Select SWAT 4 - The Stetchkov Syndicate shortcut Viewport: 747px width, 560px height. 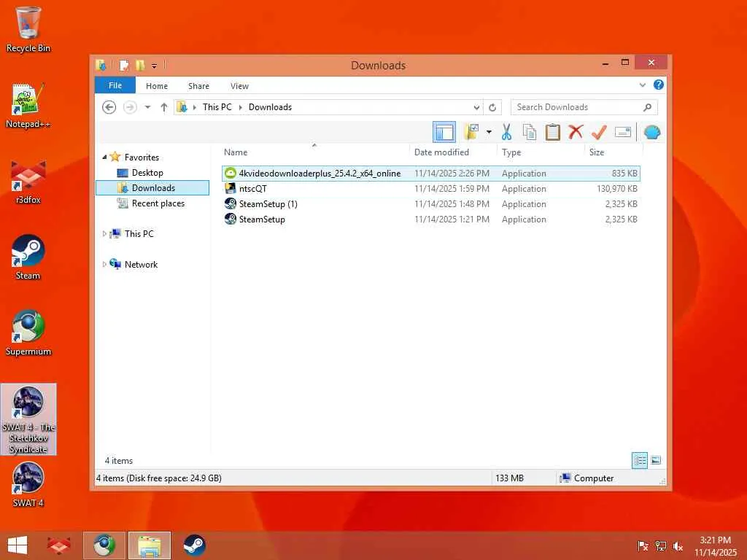coord(28,419)
